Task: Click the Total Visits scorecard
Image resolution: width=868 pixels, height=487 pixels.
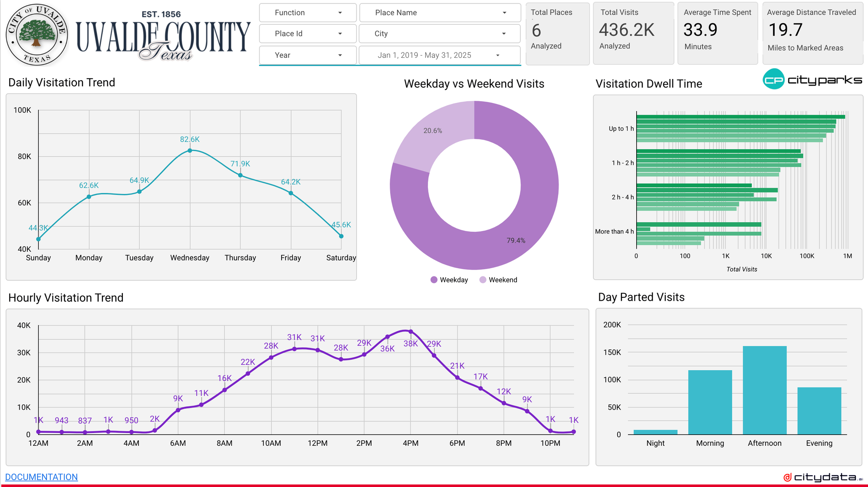Action: point(633,33)
